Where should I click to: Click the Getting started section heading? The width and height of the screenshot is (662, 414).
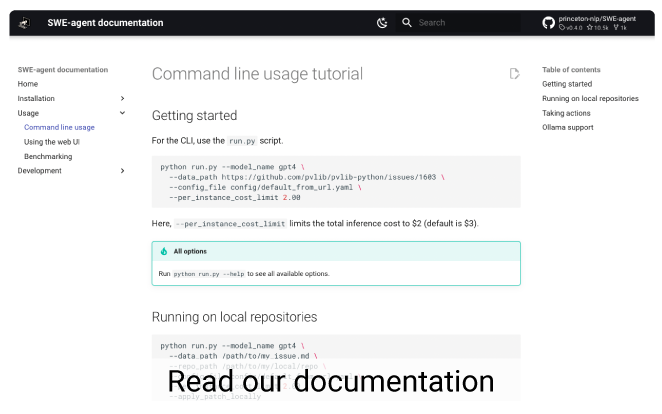tap(194, 116)
